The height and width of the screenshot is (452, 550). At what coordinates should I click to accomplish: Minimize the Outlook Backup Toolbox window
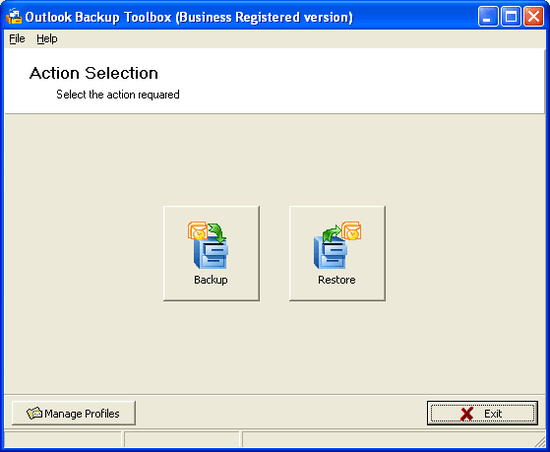pos(488,16)
